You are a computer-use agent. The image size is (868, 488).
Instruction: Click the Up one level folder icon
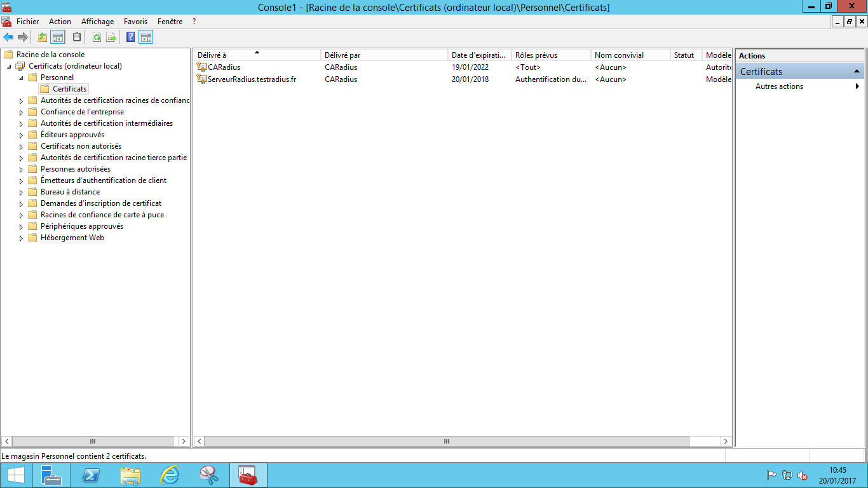pos(43,37)
